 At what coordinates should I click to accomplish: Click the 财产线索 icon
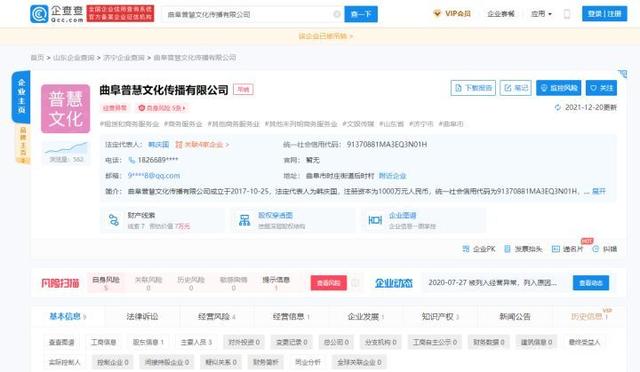click(x=114, y=220)
